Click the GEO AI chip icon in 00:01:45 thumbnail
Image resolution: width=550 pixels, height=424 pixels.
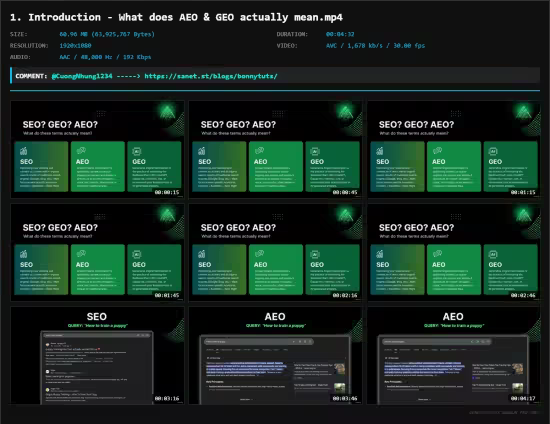(136, 254)
